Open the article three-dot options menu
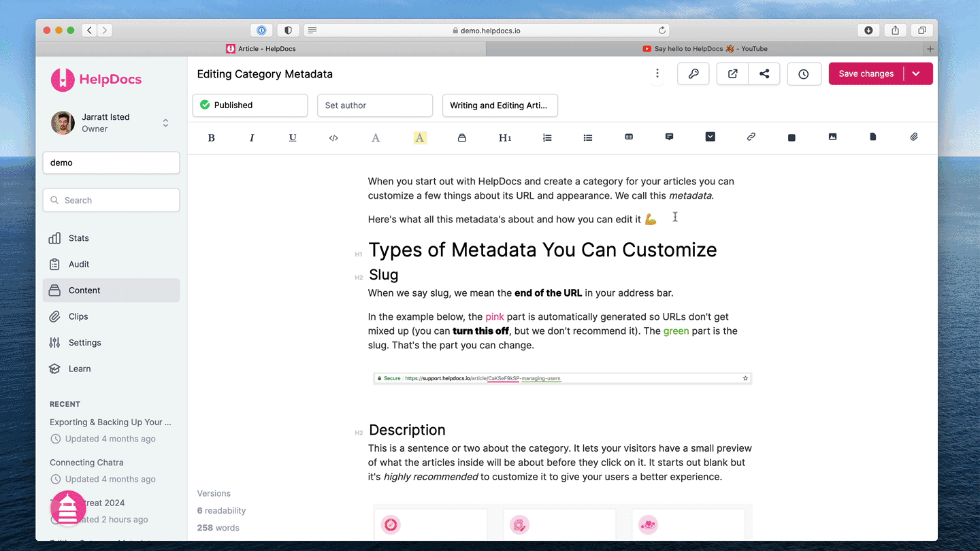This screenshot has width=980, height=551. [x=657, y=73]
